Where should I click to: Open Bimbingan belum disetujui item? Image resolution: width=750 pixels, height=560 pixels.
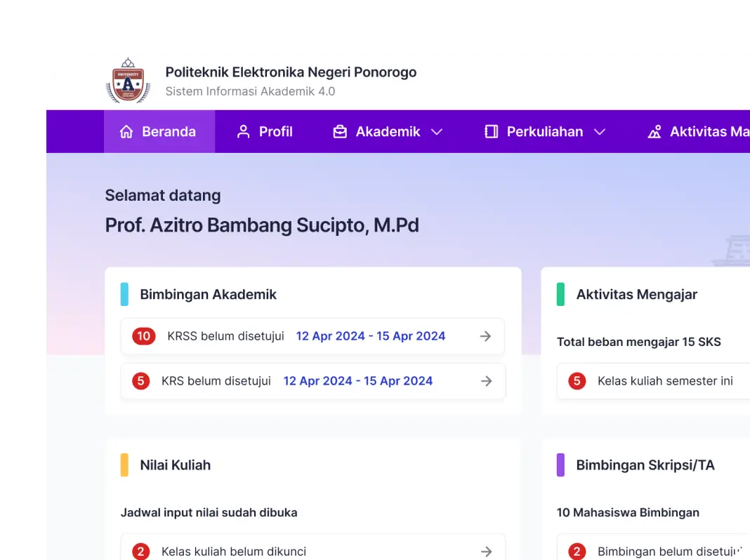[653, 547]
